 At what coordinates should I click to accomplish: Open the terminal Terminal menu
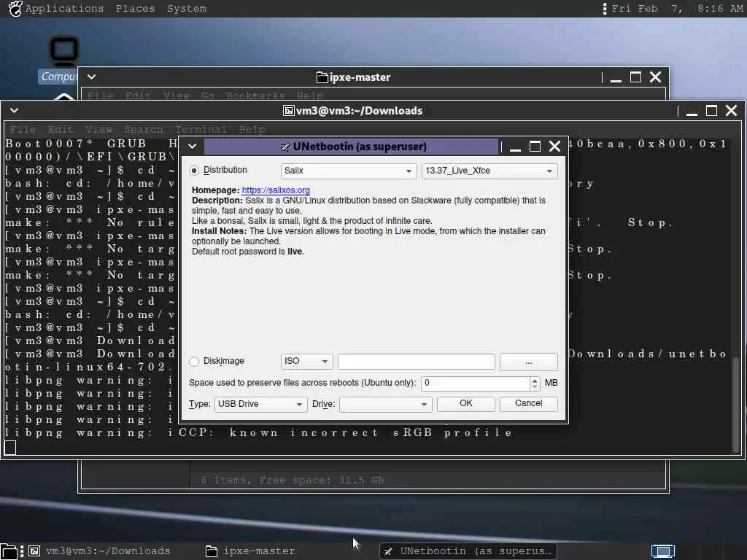201,130
